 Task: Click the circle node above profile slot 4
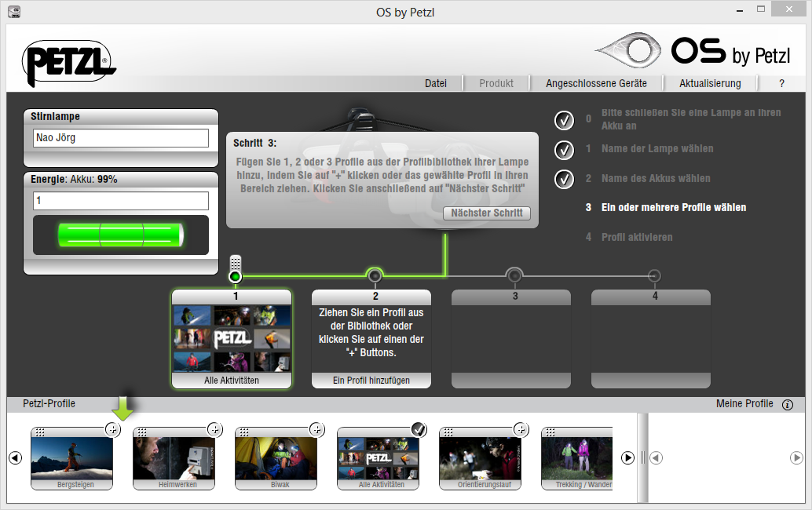click(x=654, y=275)
